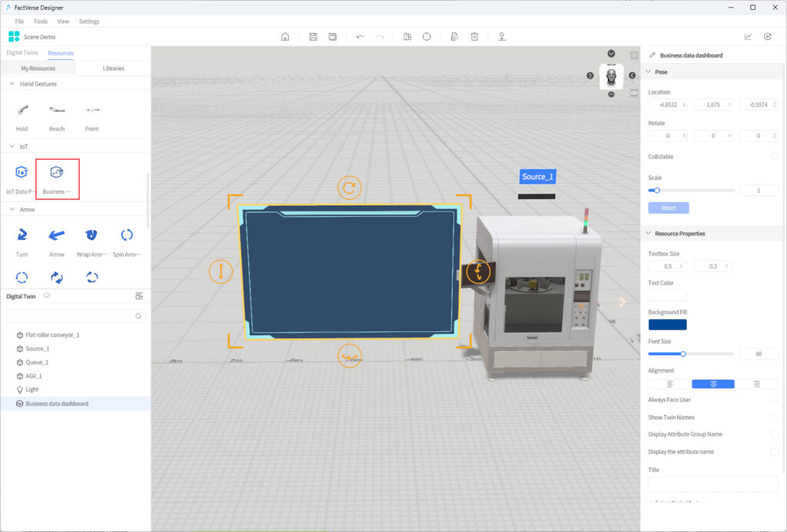The width and height of the screenshot is (787, 532).
Task: Open the chart statistics icon
Action: tap(748, 37)
